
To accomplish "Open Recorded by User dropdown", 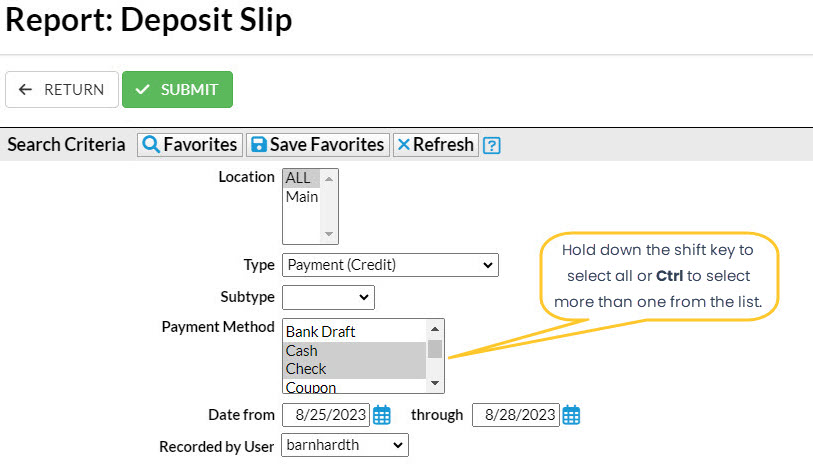I will 345,445.
